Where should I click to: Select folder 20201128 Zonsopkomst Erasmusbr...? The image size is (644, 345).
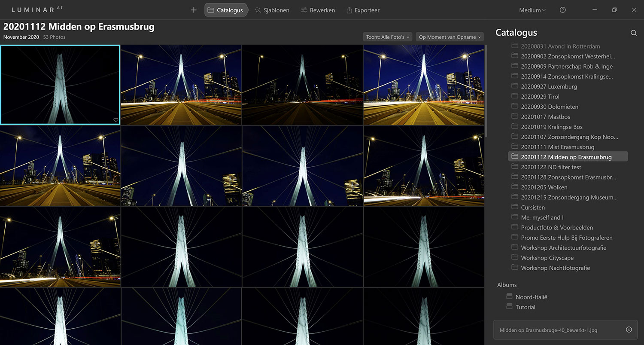coord(568,177)
